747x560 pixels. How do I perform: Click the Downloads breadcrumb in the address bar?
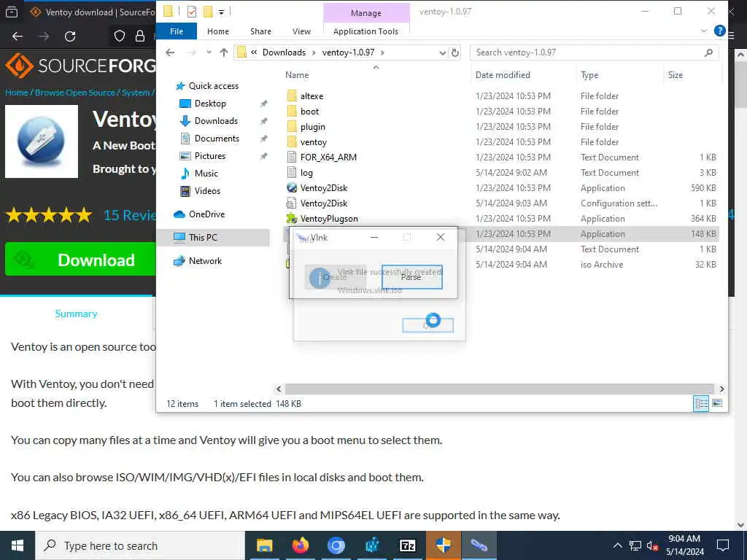click(x=284, y=52)
